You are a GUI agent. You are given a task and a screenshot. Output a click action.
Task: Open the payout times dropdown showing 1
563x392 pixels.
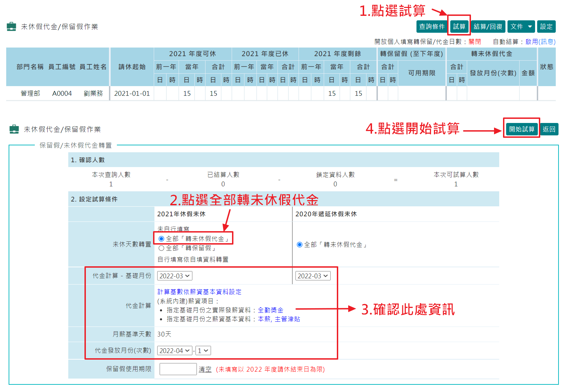tap(203, 350)
